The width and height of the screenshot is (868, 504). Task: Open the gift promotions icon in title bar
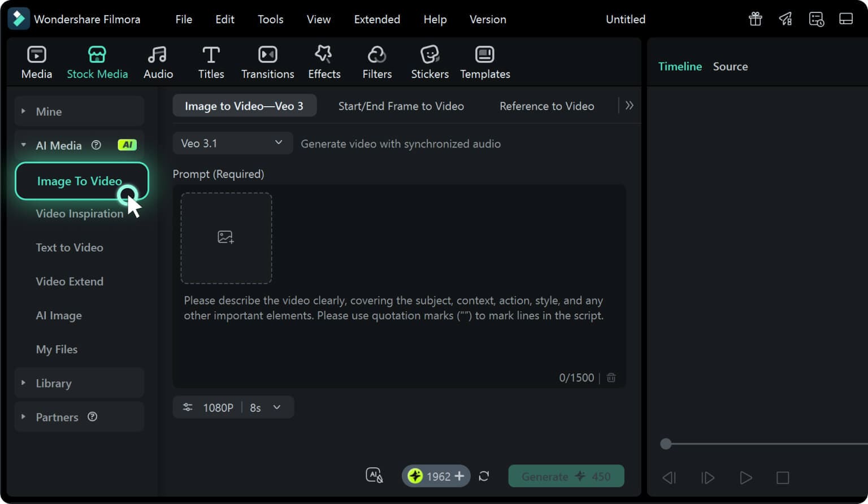point(755,19)
